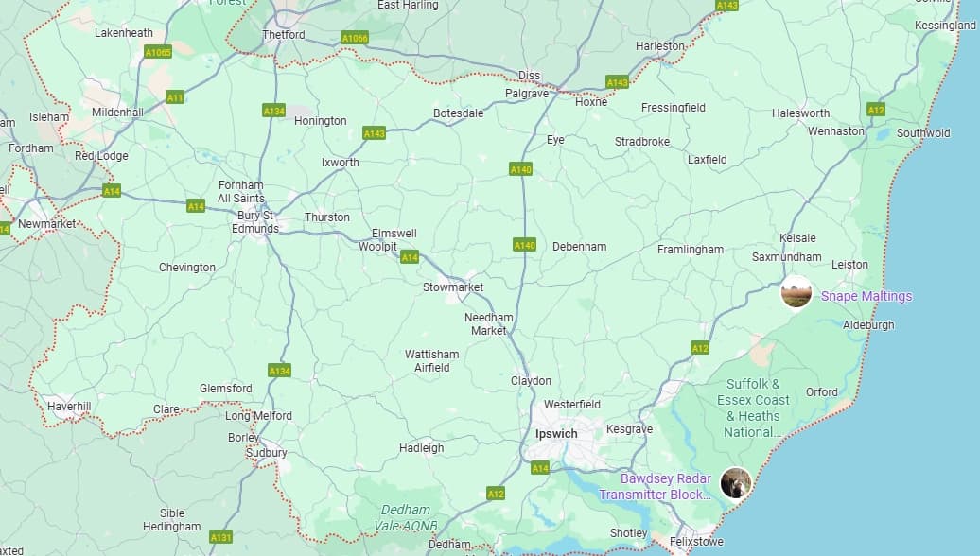Select the Felixstowe town label
This screenshot has height=556, width=980.
(x=696, y=542)
